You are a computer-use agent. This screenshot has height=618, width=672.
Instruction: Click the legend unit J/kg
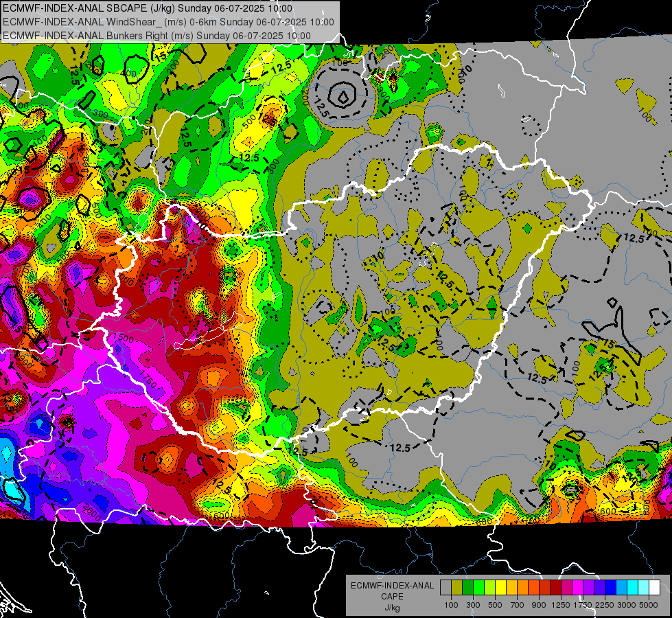[x=392, y=608]
